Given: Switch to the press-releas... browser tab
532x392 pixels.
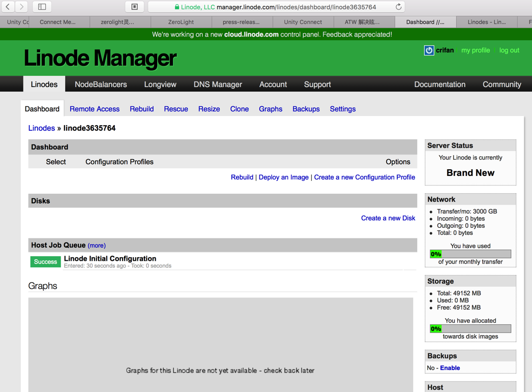Looking at the screenshot, I should click(241, 22).
